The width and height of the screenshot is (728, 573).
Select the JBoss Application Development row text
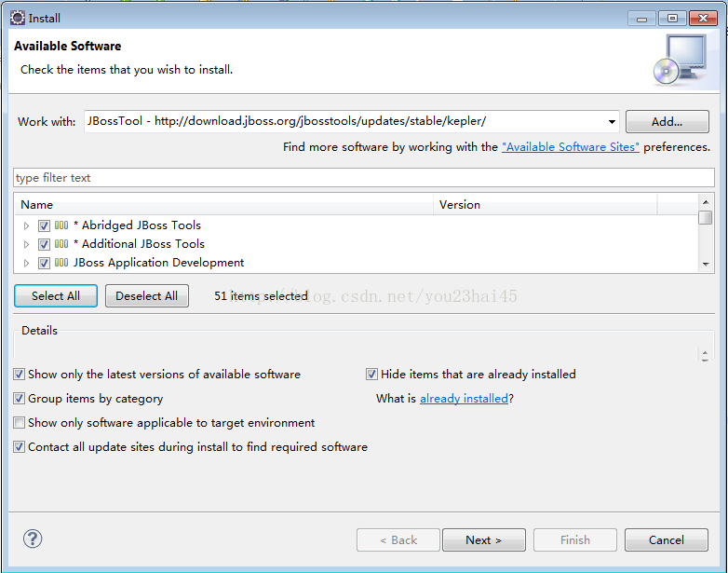159,263
